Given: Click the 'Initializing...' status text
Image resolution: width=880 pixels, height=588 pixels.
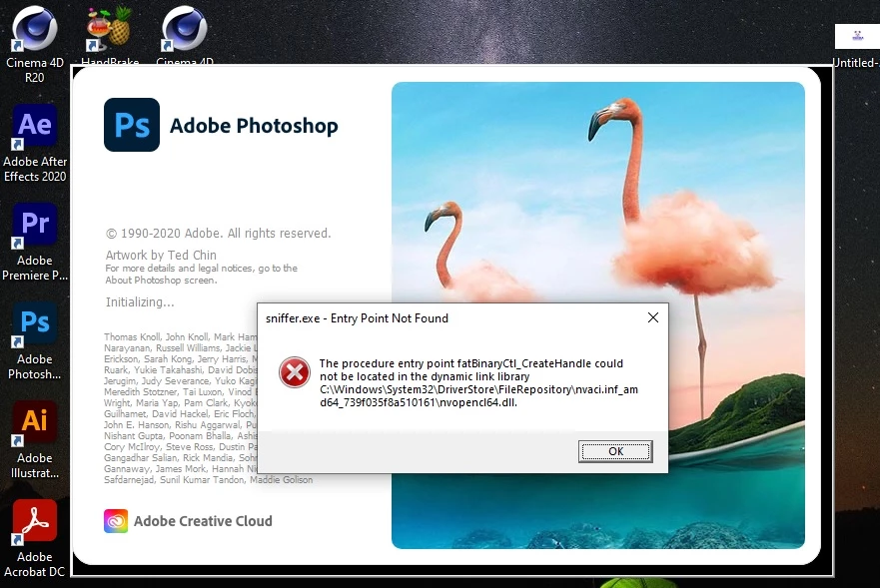Looking at the screenshot, I should click(x=140, y=301).
